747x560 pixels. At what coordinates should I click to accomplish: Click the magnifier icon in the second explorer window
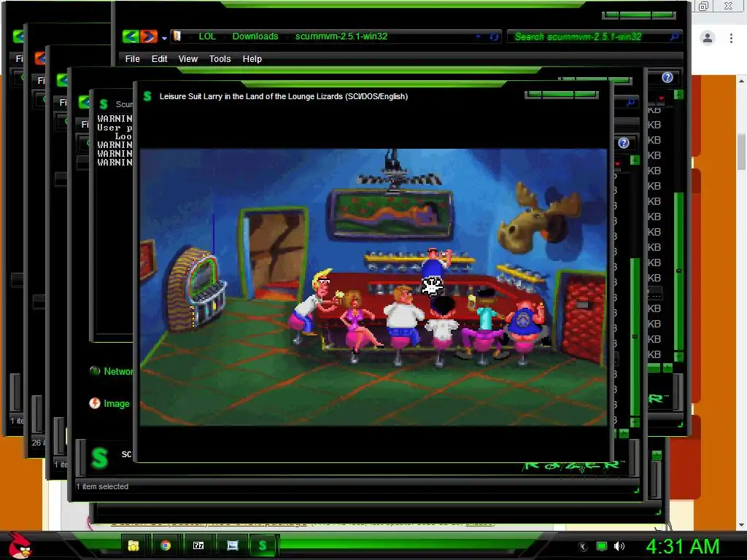pyautogui.click(x=630, y=102)
